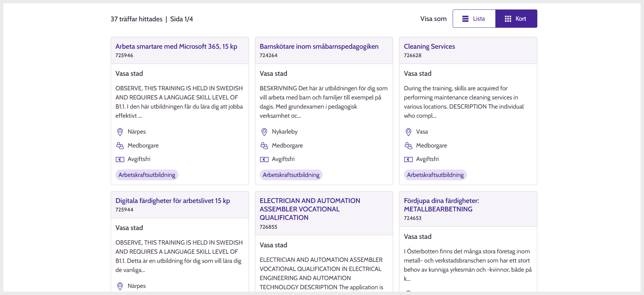
Task: Switch to Lista view
Action: point(474,19)
